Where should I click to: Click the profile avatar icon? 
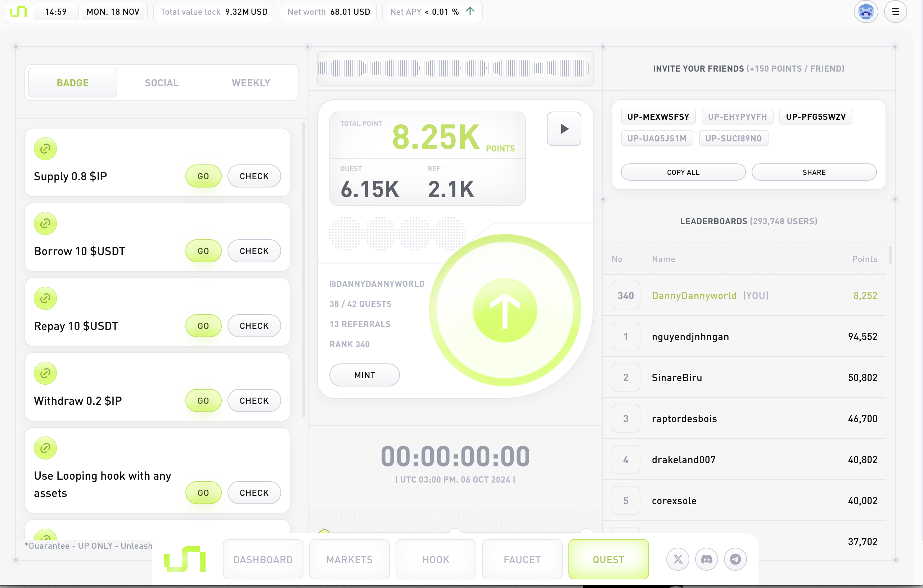(x=865, y=12)
